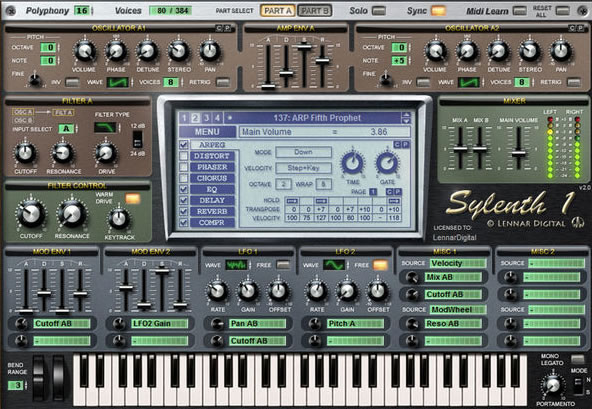Open Mod Env 2 destination LFO2 Gain
592x409 pixels.
pyautogui.click(x=160, y=324)
